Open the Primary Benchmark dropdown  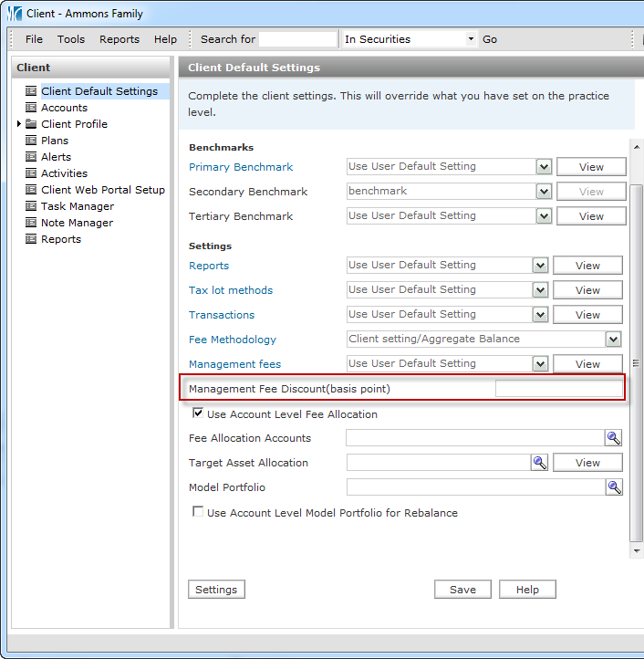(x=544, y=167)
